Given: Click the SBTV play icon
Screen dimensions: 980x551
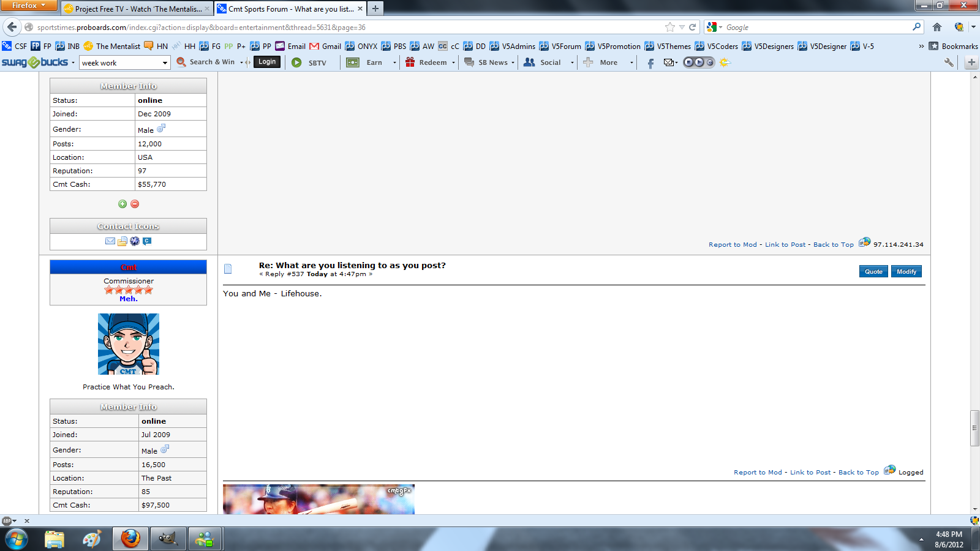Looking at the screenshot, I should 296,62.
